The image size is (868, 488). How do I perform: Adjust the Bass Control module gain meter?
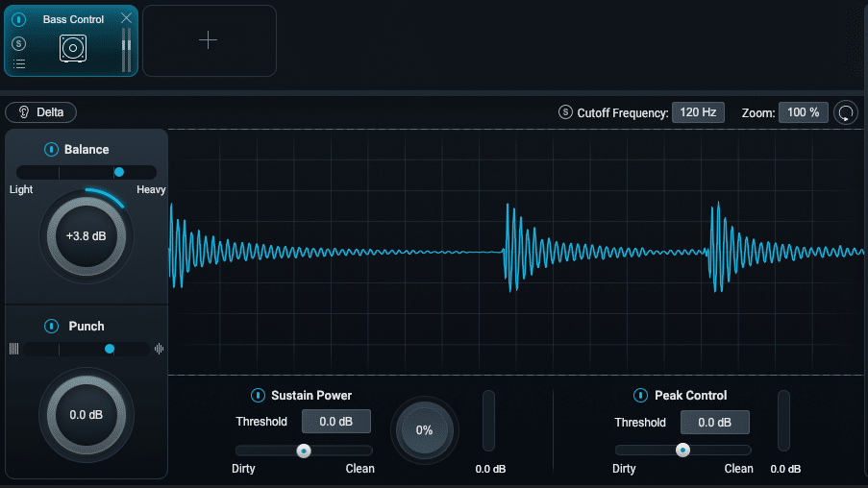pos(126,50)
